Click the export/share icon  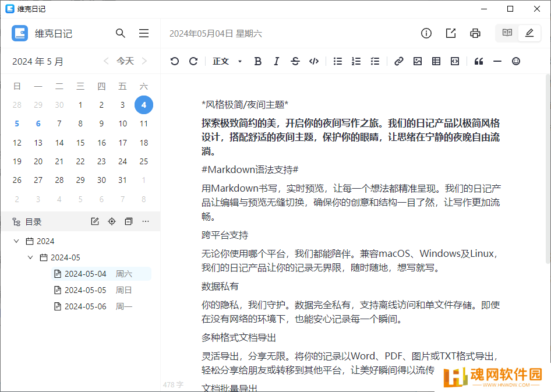(451, 33)
